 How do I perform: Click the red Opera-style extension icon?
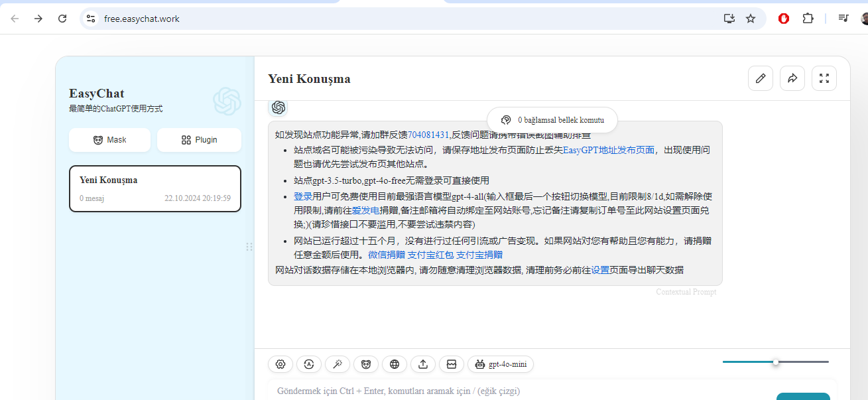point(784,19)
